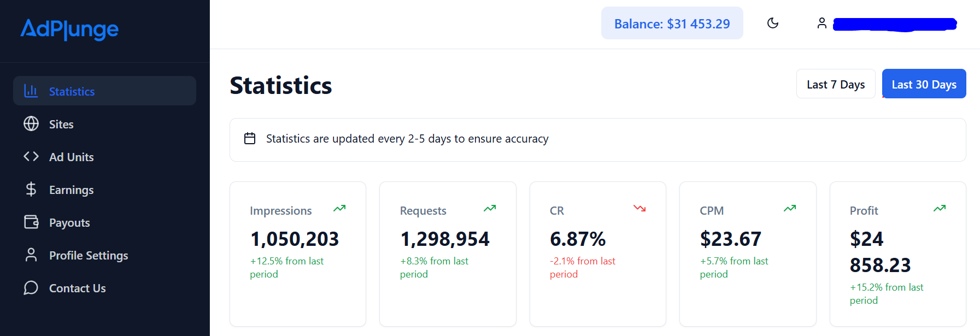Click the +8.3% from last period text

point(434,268)
